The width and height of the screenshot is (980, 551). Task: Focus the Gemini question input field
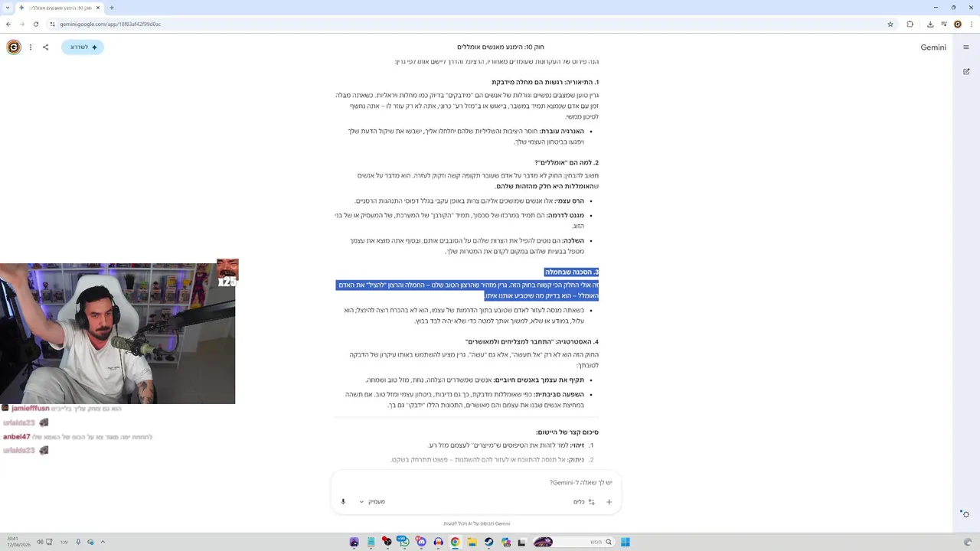(476, 483)
